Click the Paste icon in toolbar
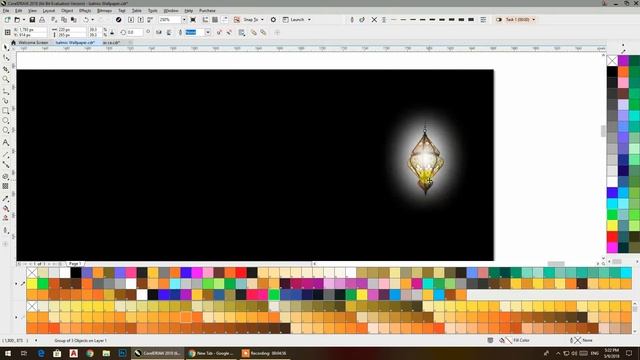Screen dimensions: 640x360 pyautogui.click(x=74, y=20)
